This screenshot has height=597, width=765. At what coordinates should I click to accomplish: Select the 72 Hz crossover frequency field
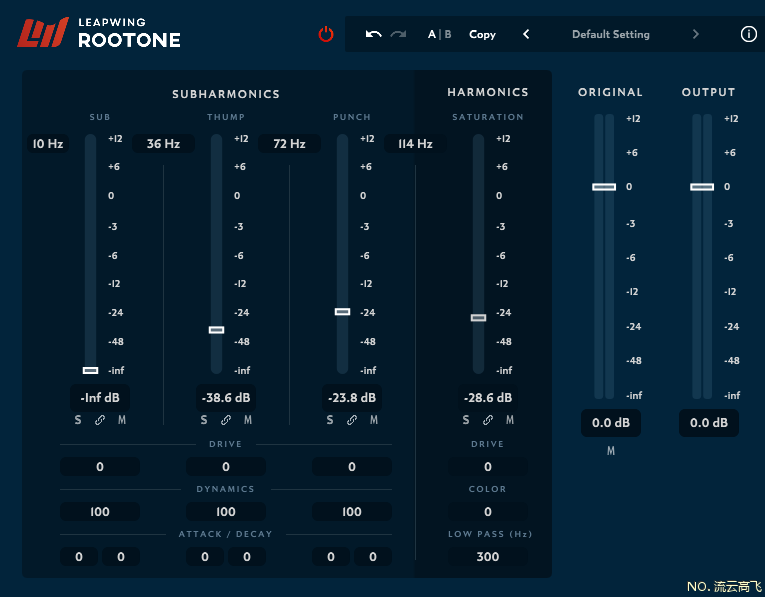289,144
